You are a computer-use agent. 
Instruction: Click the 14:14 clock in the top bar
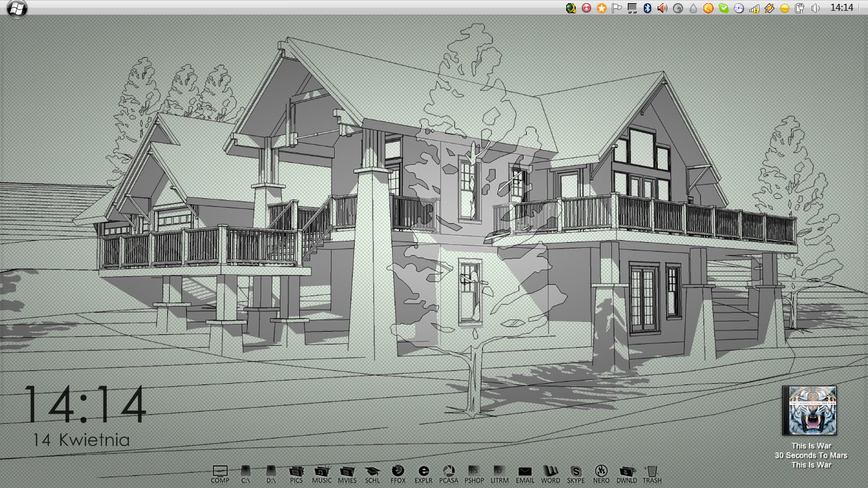click(x=841, y=8)
